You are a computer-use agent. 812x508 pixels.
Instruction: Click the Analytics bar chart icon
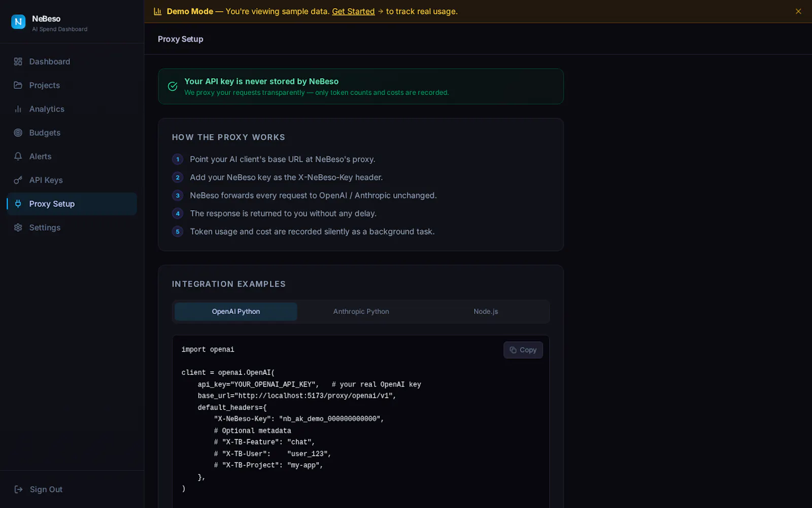click(18, 109)
